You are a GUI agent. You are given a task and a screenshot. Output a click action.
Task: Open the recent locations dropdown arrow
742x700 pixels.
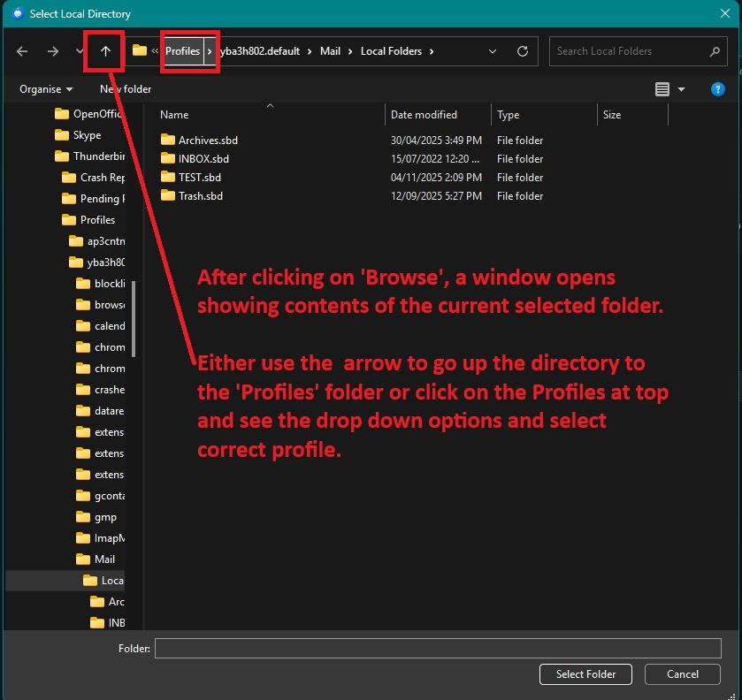[80, 52]
